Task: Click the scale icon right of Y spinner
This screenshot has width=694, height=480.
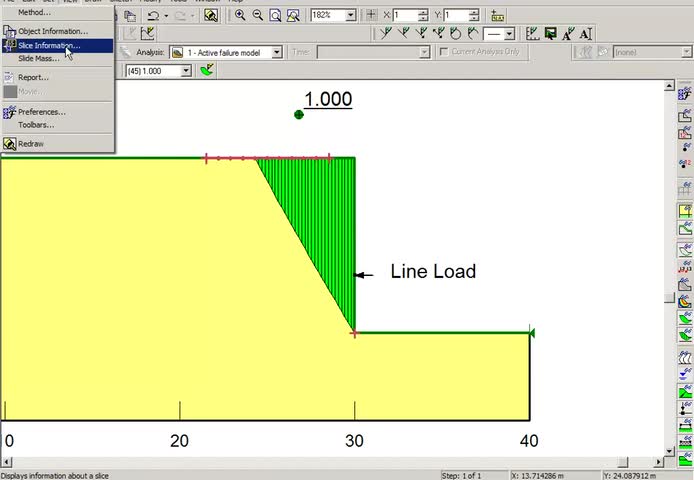Action: click(498, 16)
